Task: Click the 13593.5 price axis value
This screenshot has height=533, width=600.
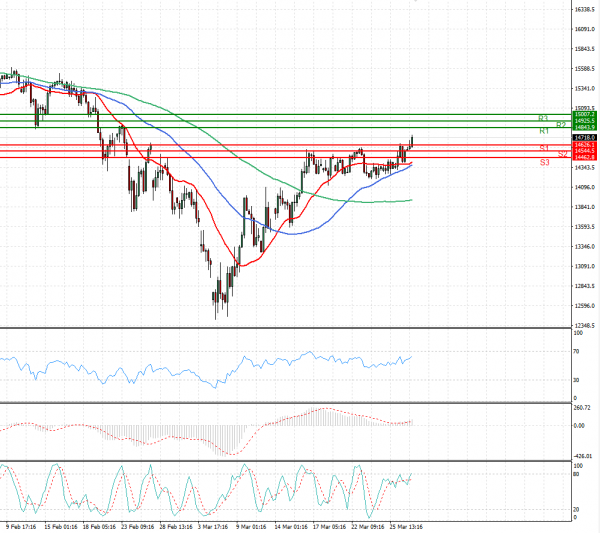Action: coord(585,227)
